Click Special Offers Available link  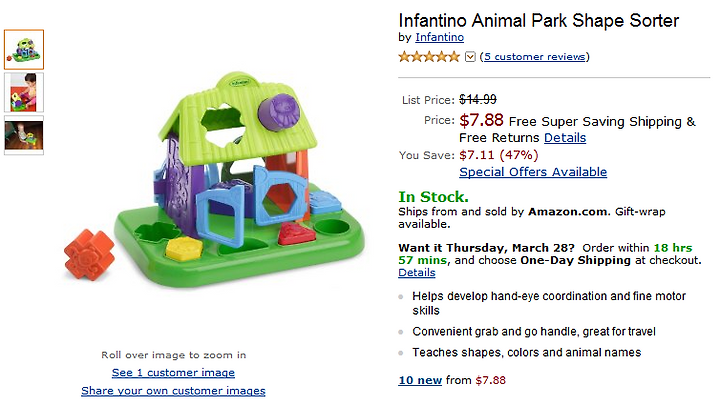pyautogui.click(x=533, y=172)
